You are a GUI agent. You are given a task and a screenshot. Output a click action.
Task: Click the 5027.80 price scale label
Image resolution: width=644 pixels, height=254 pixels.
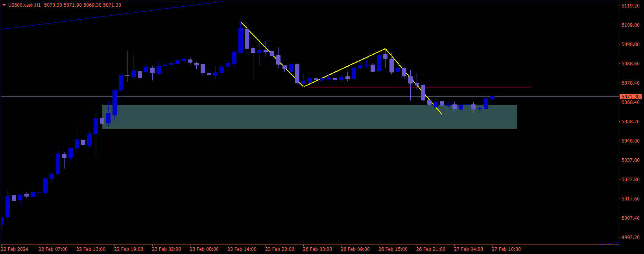pos(630,180)
